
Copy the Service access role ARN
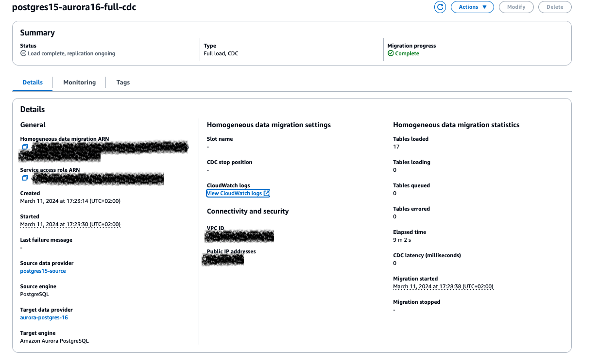point(25,178)
